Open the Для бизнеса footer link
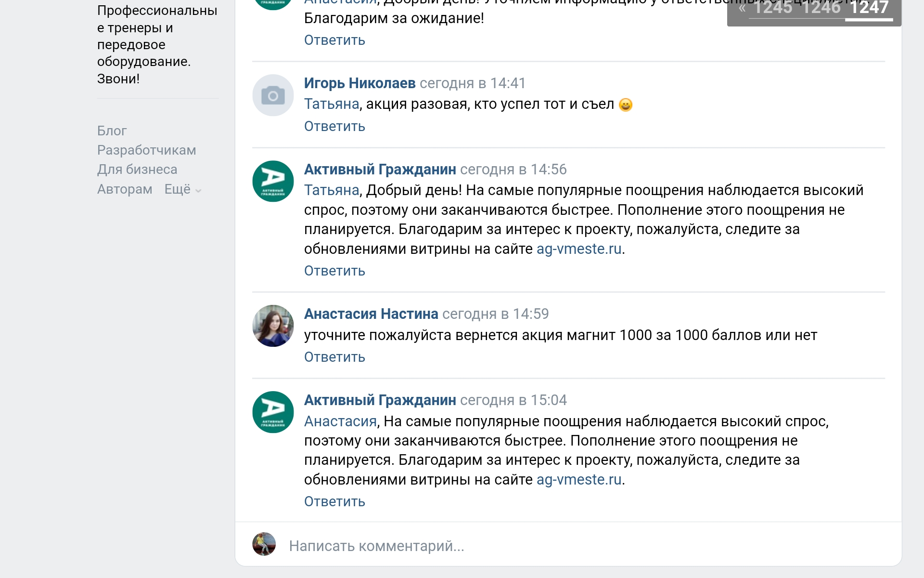 click(137, 170)
